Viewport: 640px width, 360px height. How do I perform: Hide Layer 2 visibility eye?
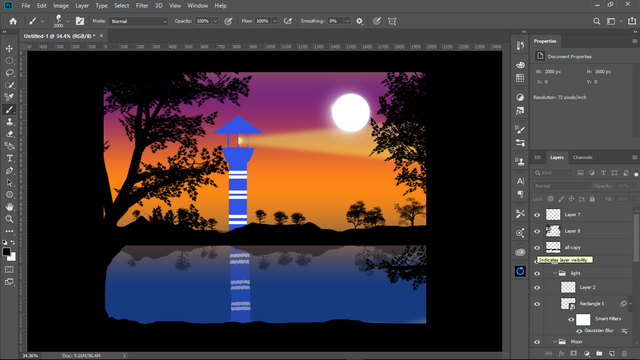[x=537, y=287]
